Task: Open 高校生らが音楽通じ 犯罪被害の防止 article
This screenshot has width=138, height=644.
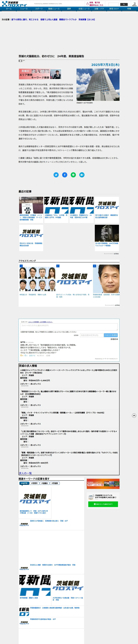Action: (x=49, y=521)
